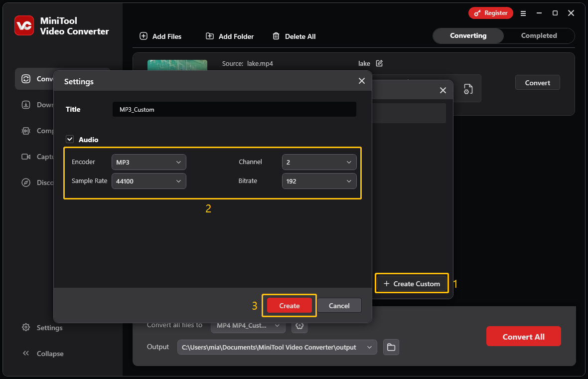This screenshot has width=588, height=379.
Task: Click the Add Folder label
Action: [236, 36]
